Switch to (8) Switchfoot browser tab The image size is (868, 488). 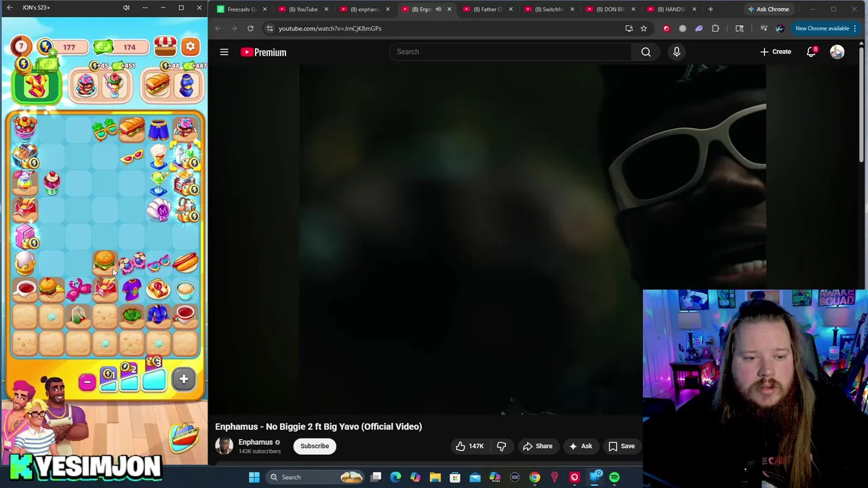[x=549, y=9]
